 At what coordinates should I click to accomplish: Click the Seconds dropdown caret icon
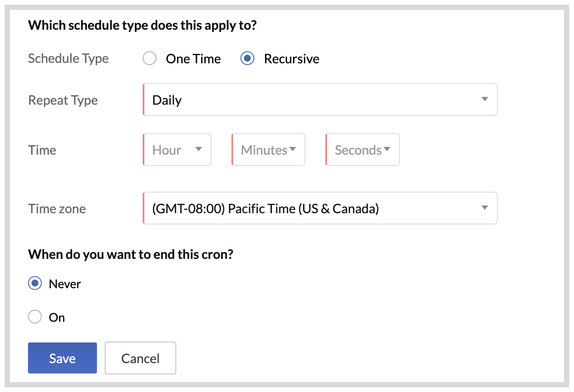pyautogui.click(x=387, y=149)
